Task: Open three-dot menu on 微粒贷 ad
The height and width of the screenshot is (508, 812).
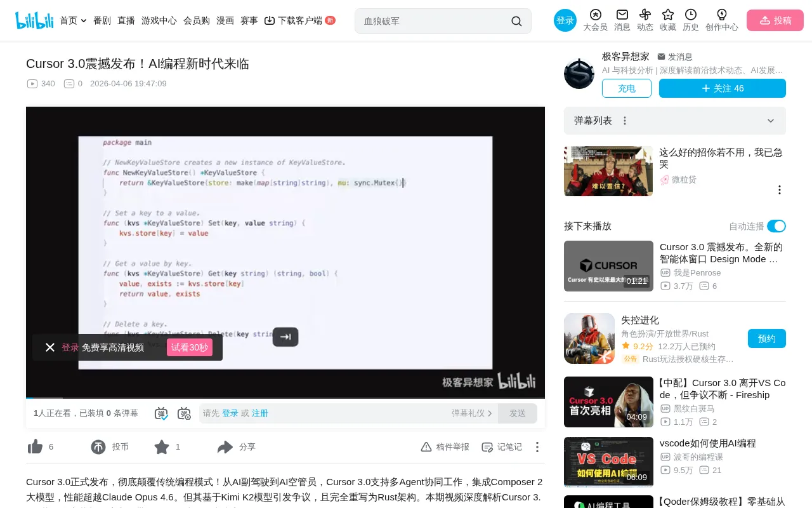Action: [780, 190]
